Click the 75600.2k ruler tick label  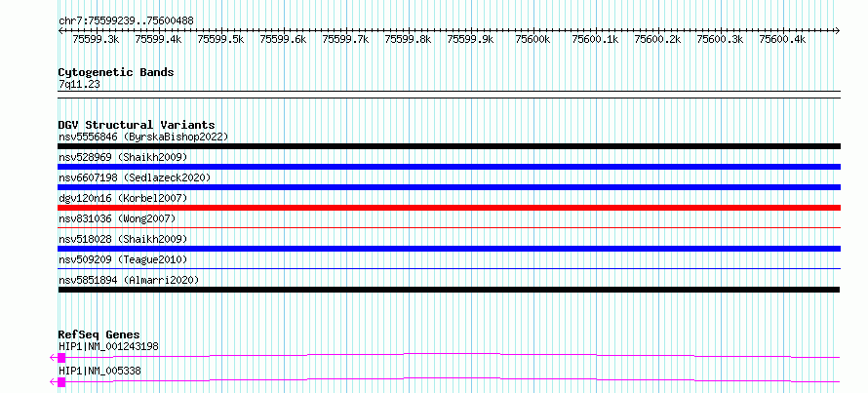(657, 39)
